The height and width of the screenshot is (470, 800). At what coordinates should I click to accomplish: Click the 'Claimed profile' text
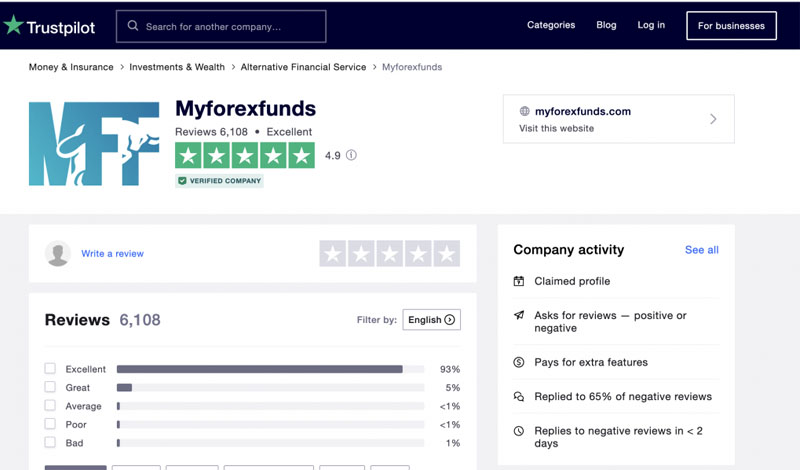click(x=572, y=281)
